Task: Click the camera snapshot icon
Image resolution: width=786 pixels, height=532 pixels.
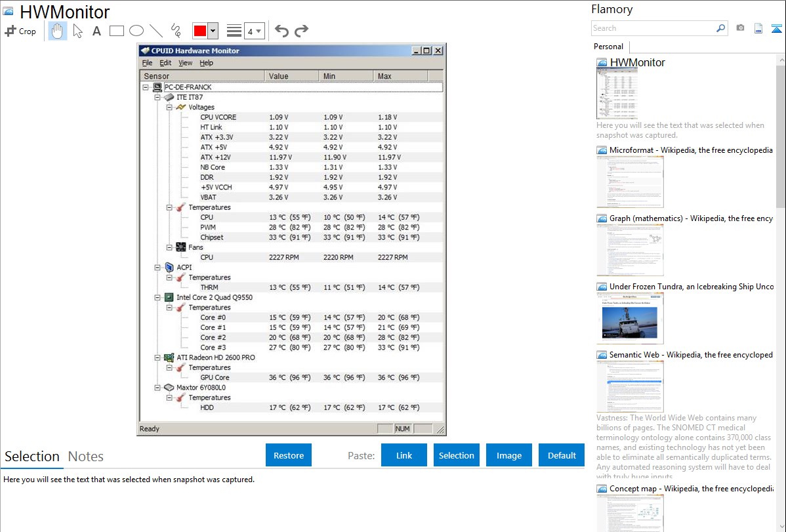Action: pos(740,28)
